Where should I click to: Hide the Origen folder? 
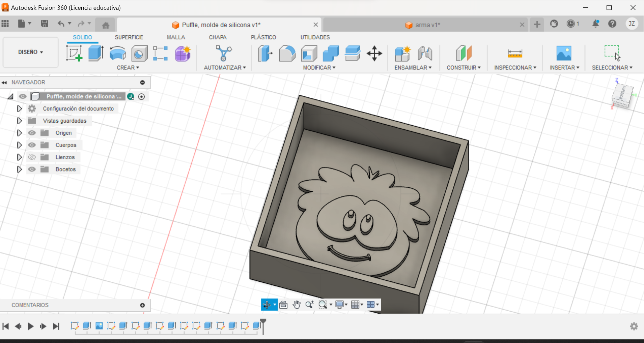(x=32, y=133)
